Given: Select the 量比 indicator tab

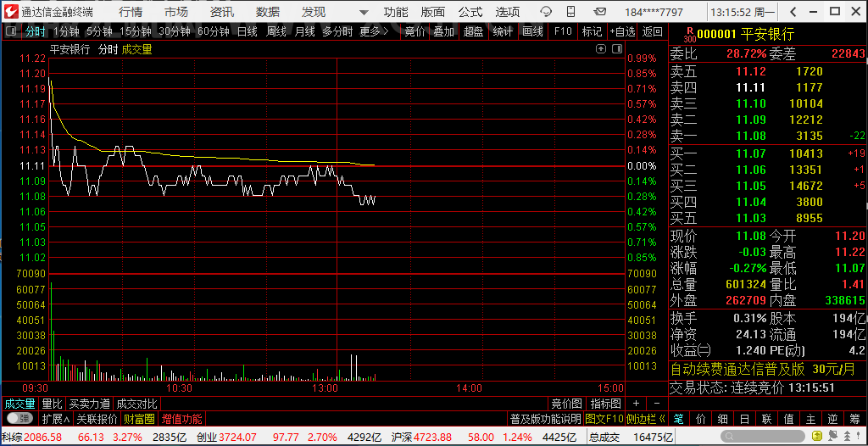Looking at the screenshot, I should [x=53, y=404].
